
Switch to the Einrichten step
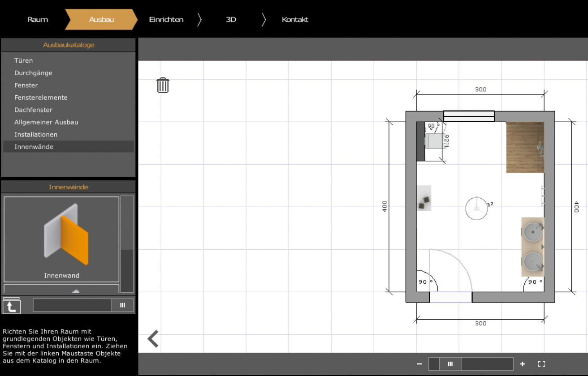[166, 20]
